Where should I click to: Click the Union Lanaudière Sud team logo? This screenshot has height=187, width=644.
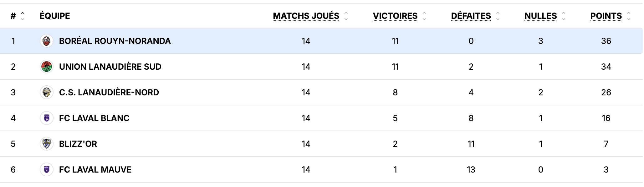point(46,67)
